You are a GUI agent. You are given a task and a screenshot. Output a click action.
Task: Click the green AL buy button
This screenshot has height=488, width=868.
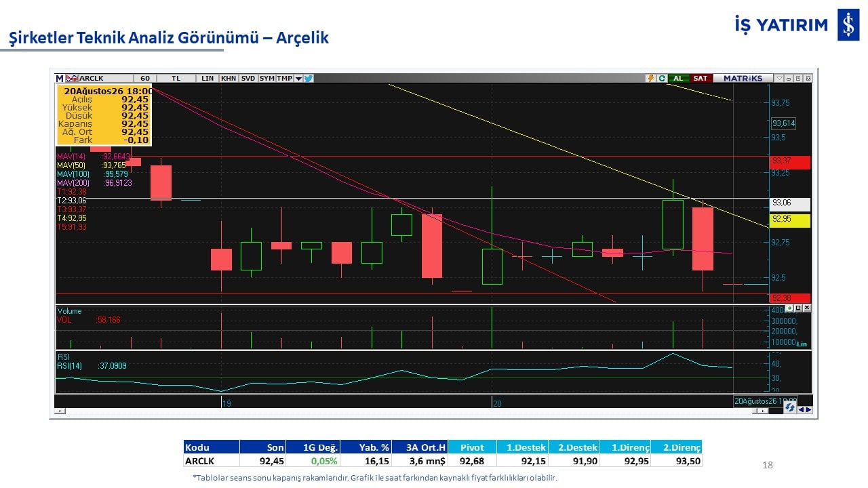[x=677, y=79]
